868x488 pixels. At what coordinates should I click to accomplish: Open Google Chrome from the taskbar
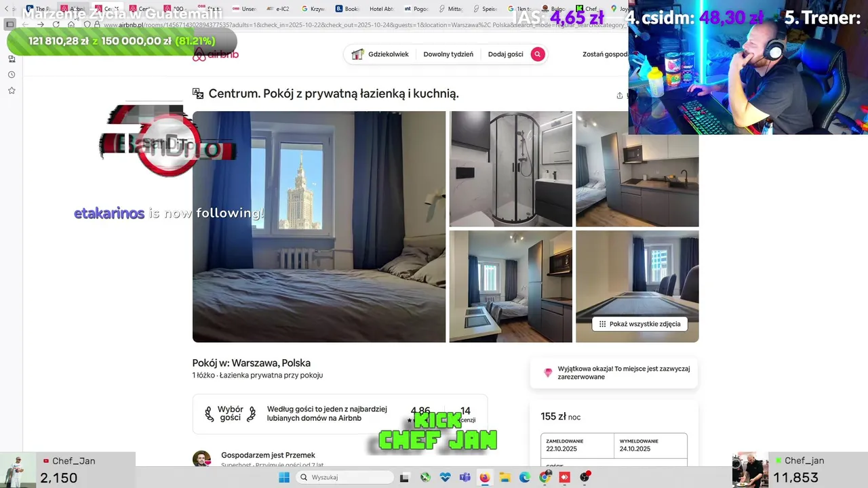coord(545,477)
